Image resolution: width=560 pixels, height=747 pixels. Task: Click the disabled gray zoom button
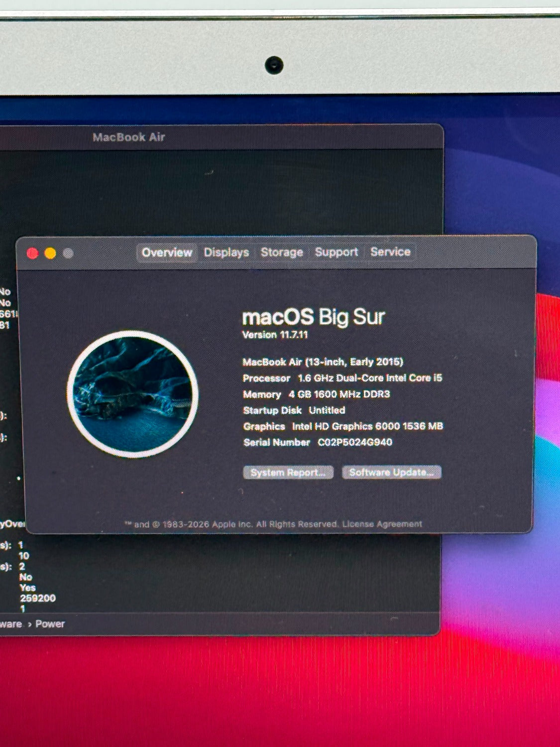click(68, 253)
